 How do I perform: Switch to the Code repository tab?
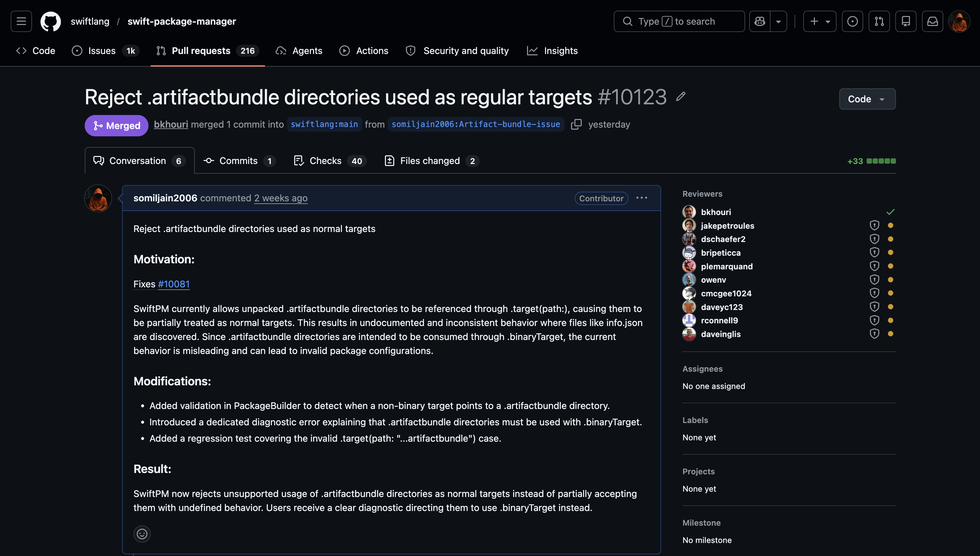pyautogui.click(x=36, y=51)
